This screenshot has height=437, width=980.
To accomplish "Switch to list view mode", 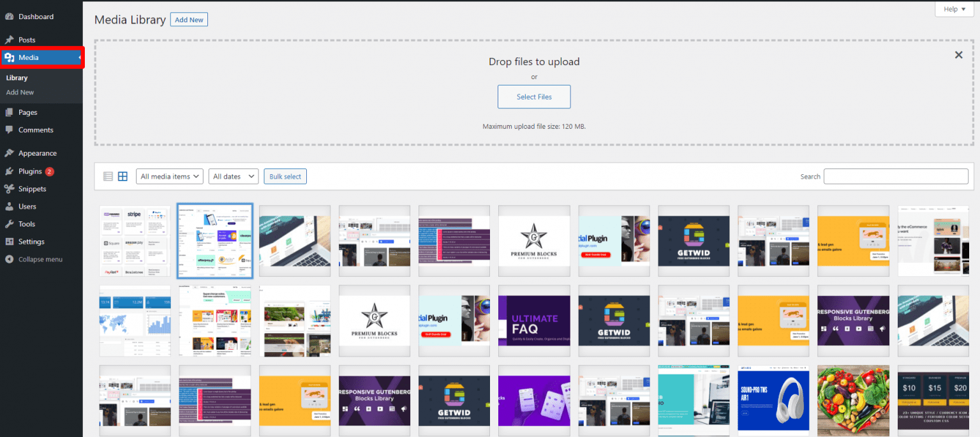I will coord(107,176).
